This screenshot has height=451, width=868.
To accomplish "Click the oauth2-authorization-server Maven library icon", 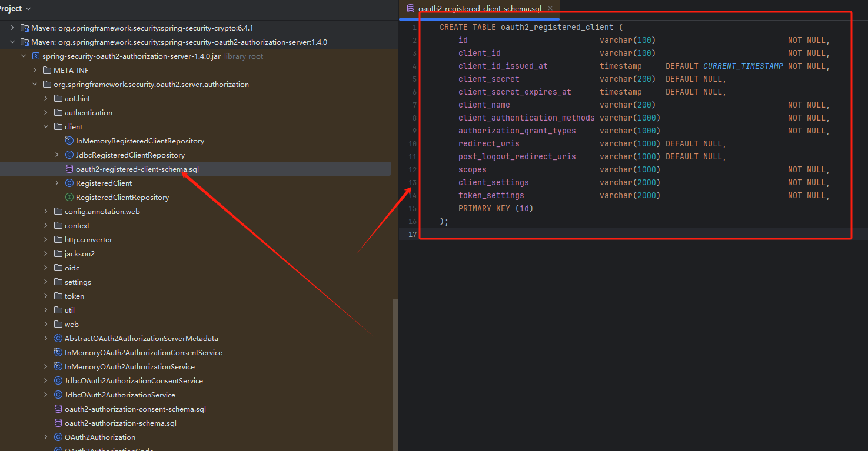I will tap(25, 42).
